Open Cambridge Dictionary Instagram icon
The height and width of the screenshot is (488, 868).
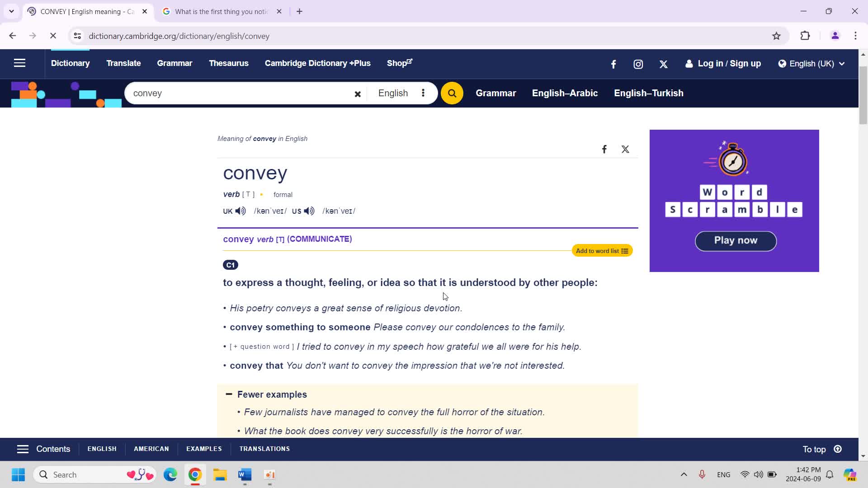tap(638, 64)
